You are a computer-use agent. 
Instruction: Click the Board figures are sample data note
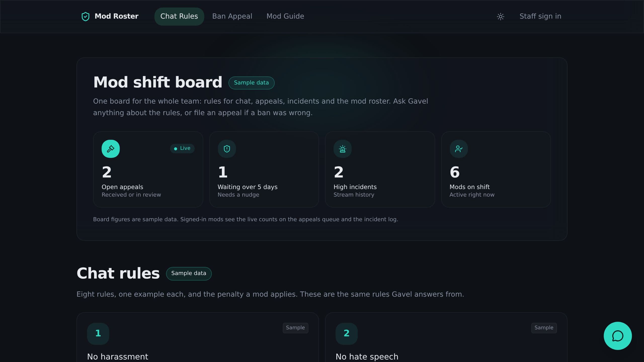click(245, 219)
